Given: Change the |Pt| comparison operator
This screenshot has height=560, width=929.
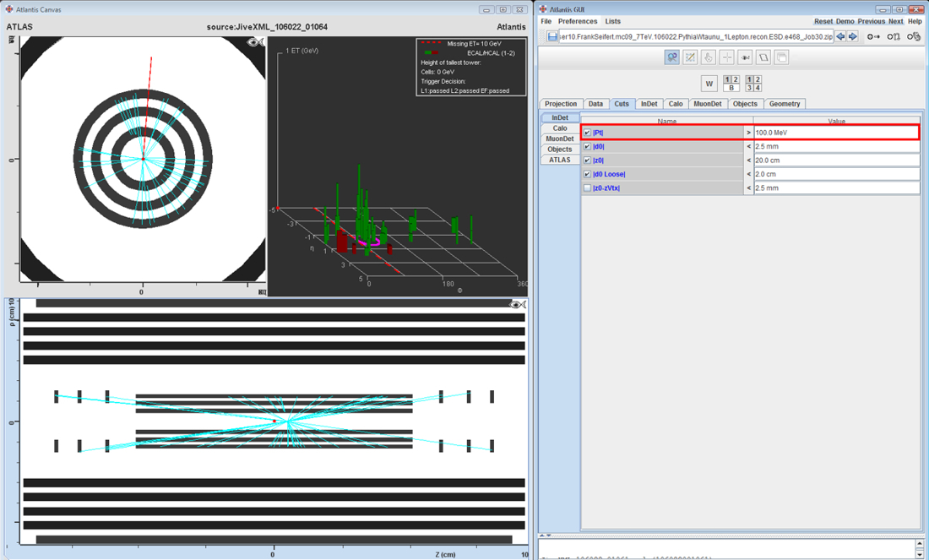Looking at the screenshot, I should pyautogui.click(x=747, y=133).
